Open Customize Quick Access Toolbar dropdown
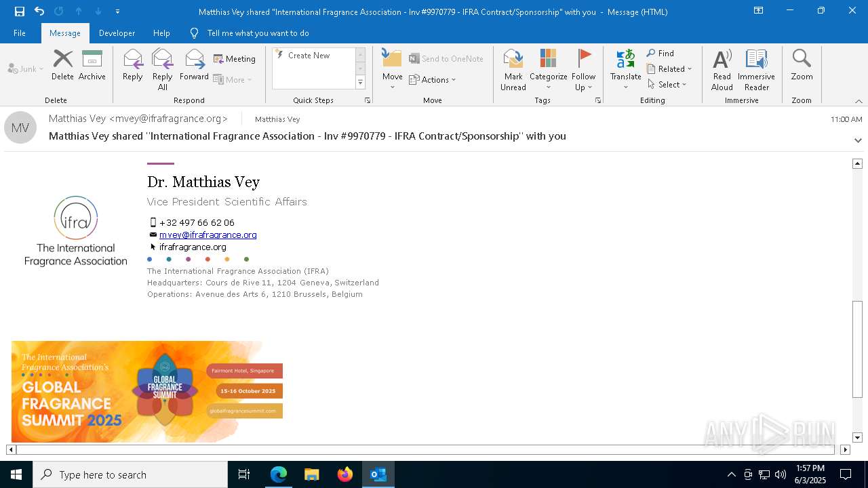Image resolution: width=868 pixels, height=488 pixels. [118, 12]
